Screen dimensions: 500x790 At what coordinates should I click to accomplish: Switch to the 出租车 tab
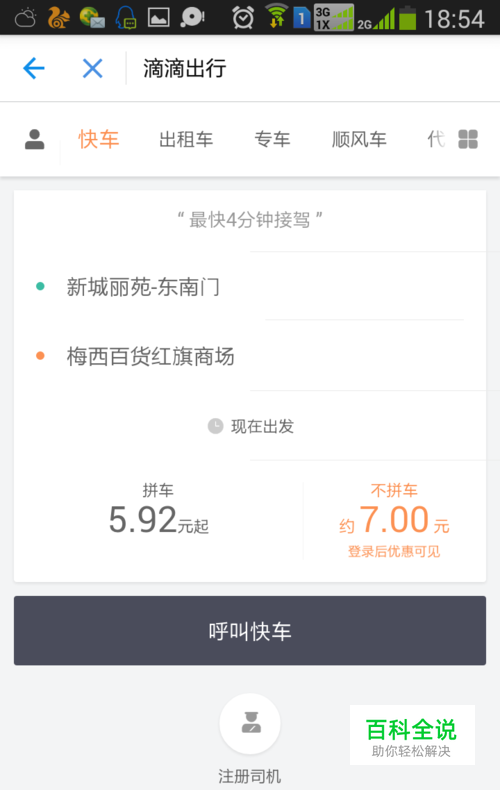(186, 140)
